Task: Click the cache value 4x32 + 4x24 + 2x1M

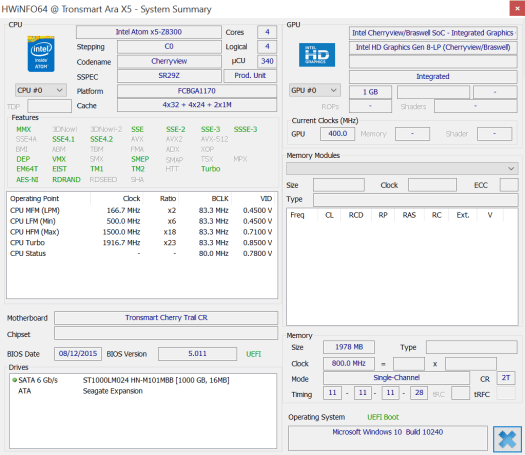Action: [x=197, y=105]
